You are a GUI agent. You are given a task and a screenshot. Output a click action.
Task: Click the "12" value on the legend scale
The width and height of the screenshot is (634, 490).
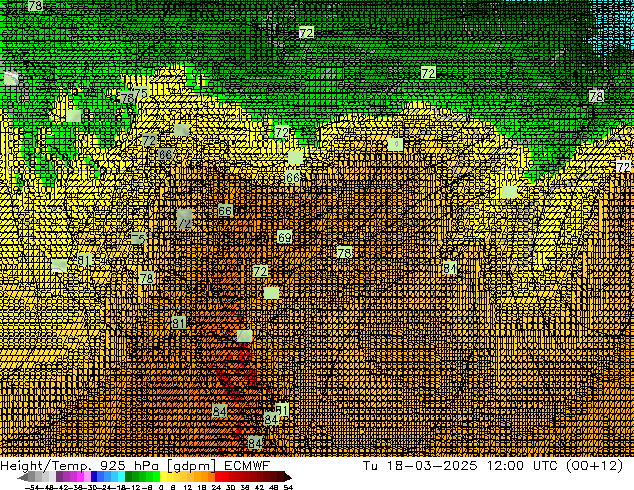(x=187, y=487)
